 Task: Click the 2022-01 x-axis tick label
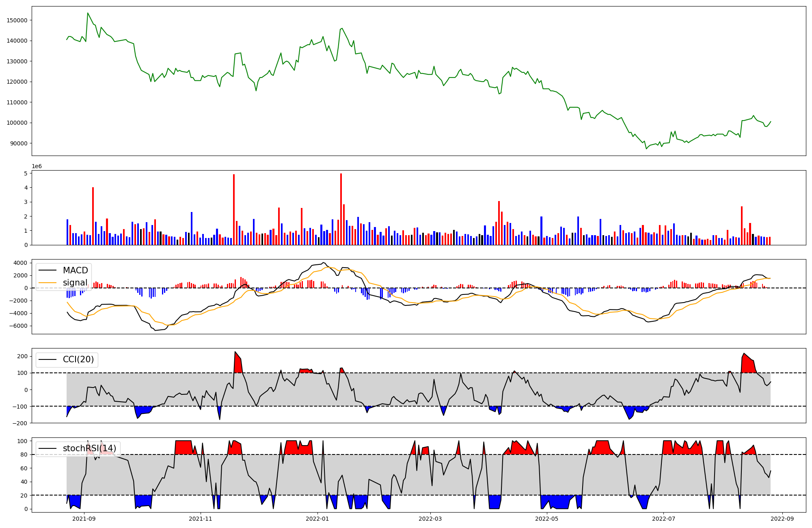pos(317,519)
